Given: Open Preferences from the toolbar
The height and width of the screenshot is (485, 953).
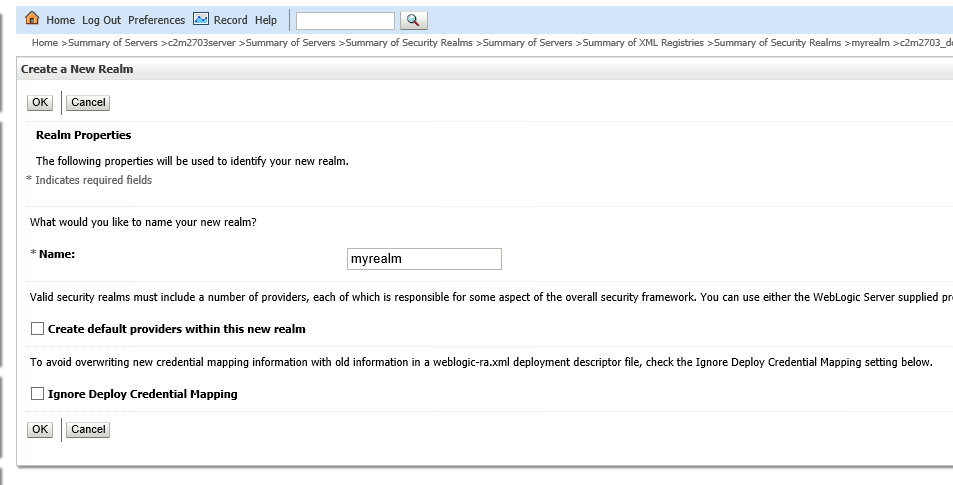Looking at the screenshot, I should point(156,20).
